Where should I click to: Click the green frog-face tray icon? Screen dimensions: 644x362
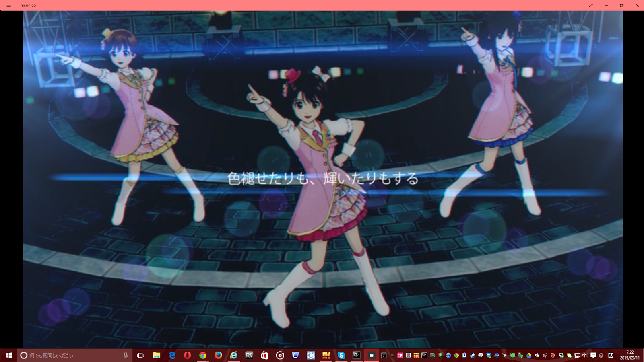pyautogui.click(x=512, y=355)
